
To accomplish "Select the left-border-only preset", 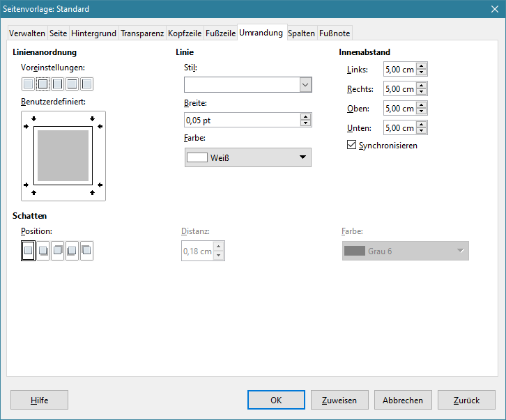I will click(86, 84).
